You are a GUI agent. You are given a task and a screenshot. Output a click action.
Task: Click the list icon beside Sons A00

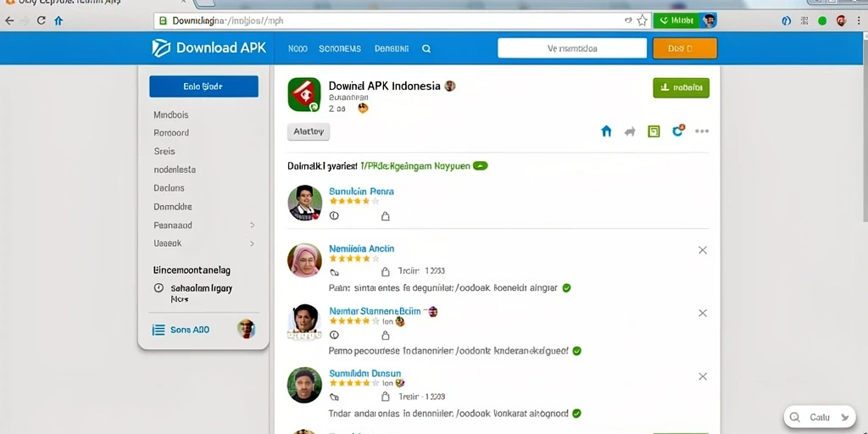point(159,330)
